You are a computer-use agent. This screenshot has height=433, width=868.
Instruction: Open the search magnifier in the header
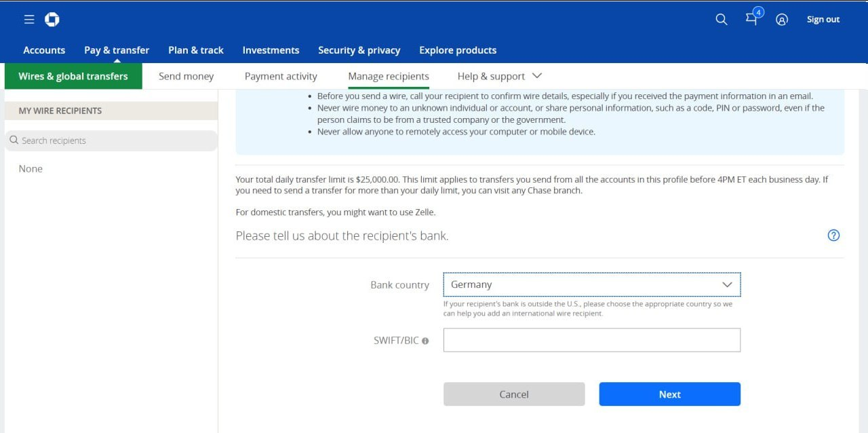(x=722, y=20)
